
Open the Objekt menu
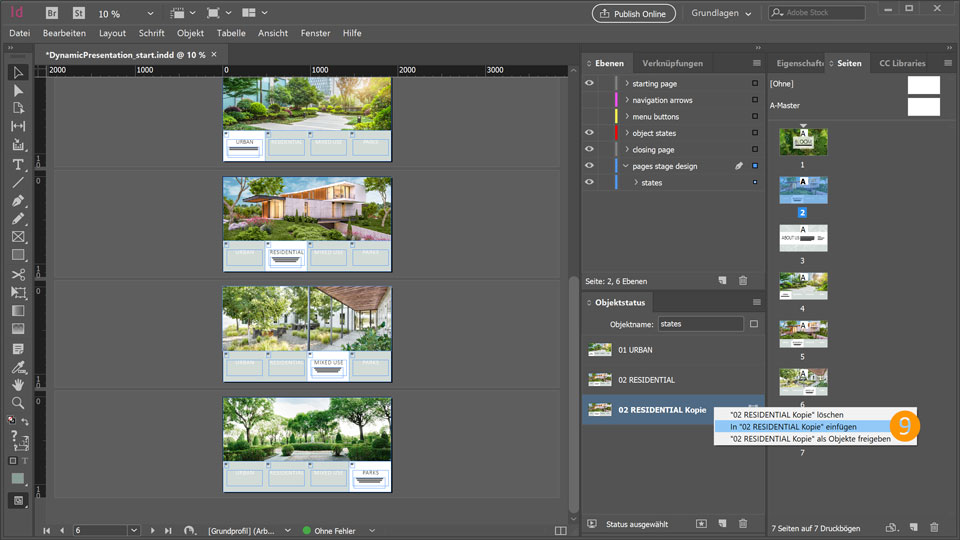point(190,33)
